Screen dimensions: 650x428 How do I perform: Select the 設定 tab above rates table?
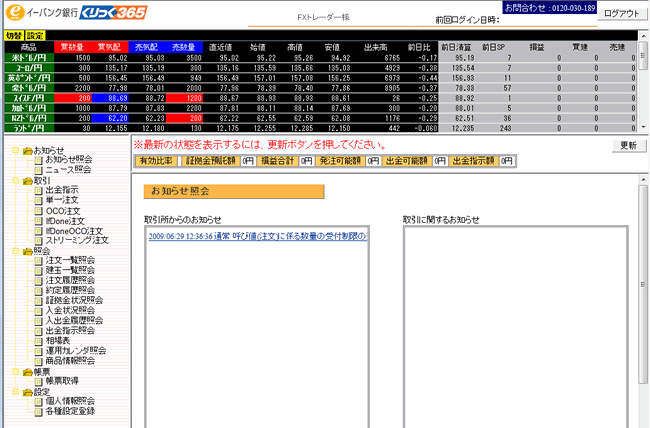click(x=35, y=36)
